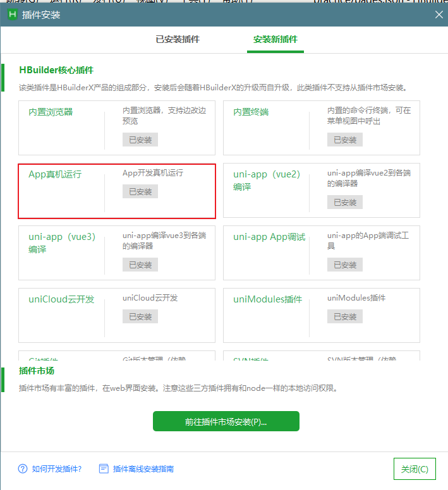The width and height of the screenshot is (448, 490).
Task: Click the HBuilderX logo icon in title bar
Action: tap(12, 15)
